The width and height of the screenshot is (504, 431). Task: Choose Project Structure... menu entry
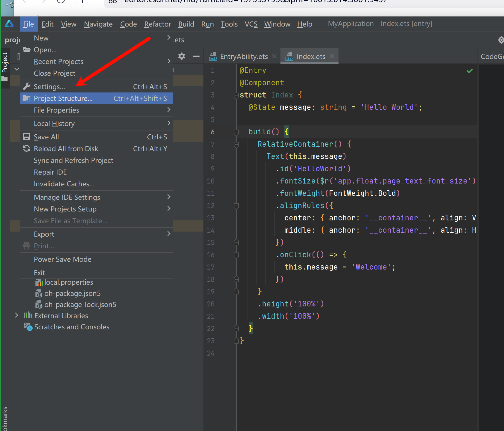click(97, 98)
